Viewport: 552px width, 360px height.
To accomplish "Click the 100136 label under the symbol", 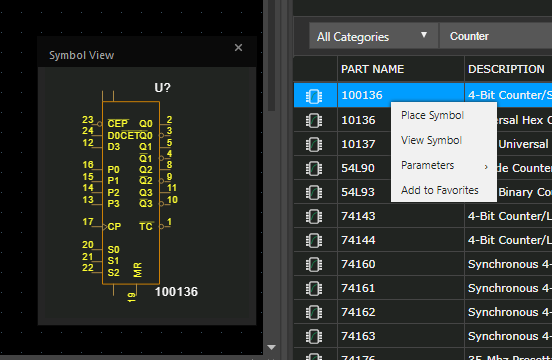I will click(176, 292).
